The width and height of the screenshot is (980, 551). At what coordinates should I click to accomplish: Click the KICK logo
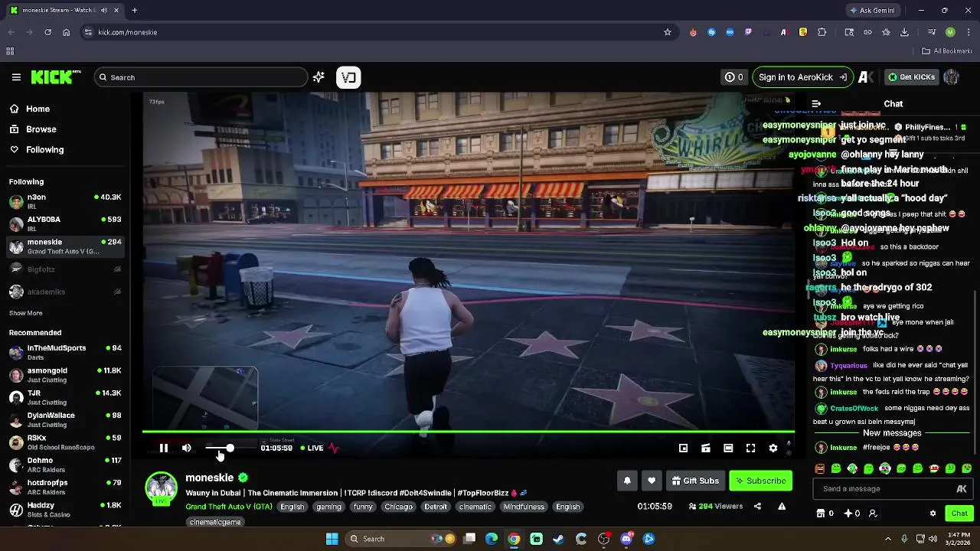[x=55, y=77]
